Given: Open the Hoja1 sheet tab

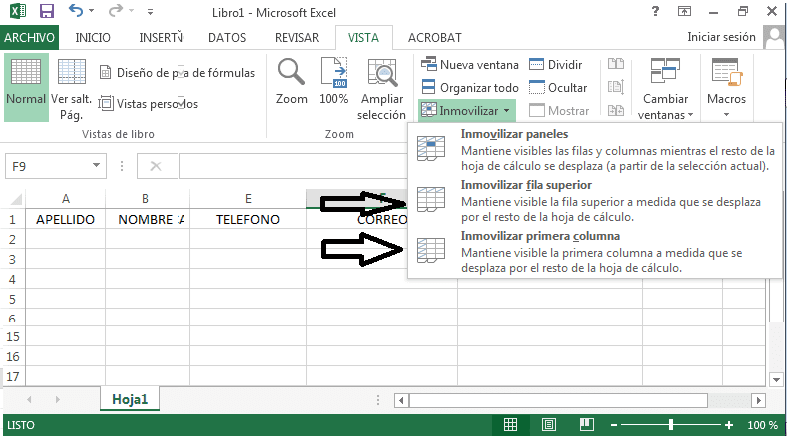Looking at the screenshot, I should [x=130, y=399].
